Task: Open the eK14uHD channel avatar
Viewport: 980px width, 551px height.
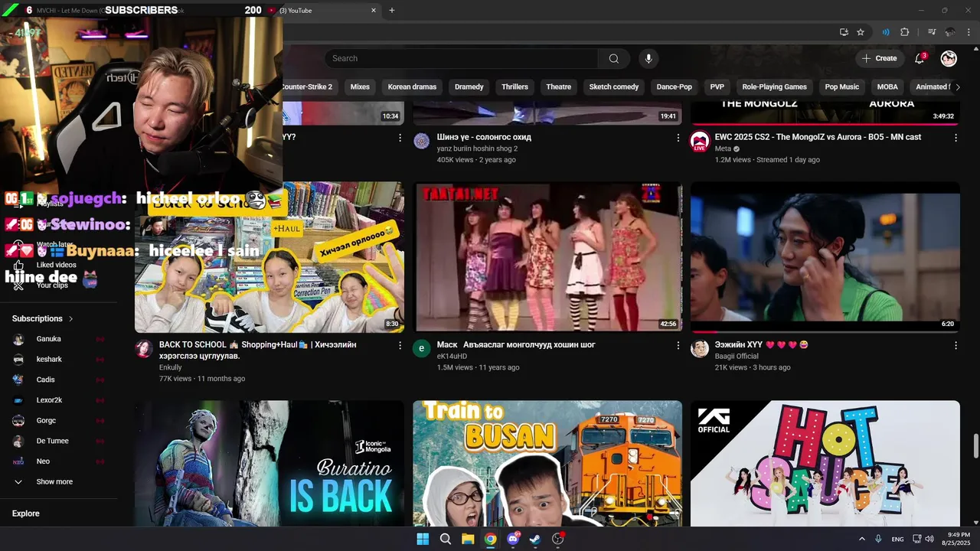Action: 422,349
